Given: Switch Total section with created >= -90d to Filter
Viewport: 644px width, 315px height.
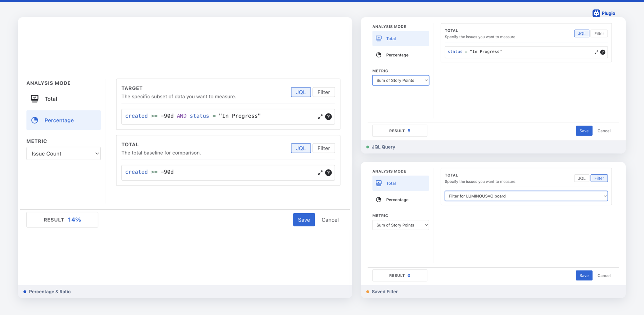Looking at the screenshot, I should [324, 148].
